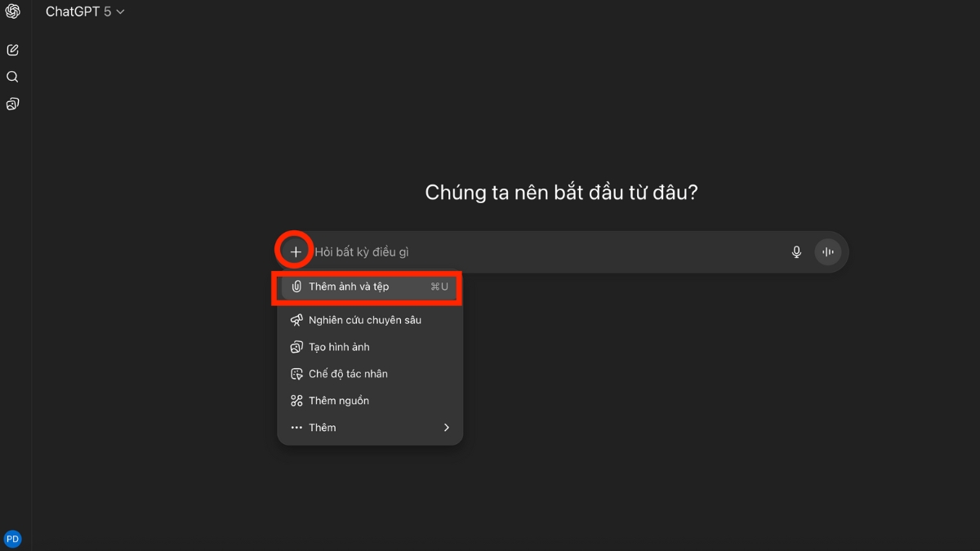This screenshot has width=980, height=551.
Task: Open the GPTs library icon in the sidebar
Action: click(11, 104)
